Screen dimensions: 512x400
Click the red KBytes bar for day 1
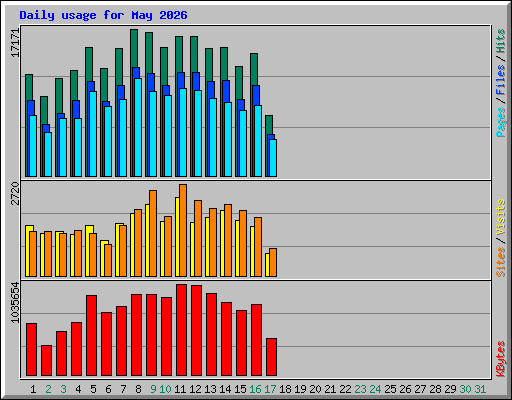(x=31, y=349)
